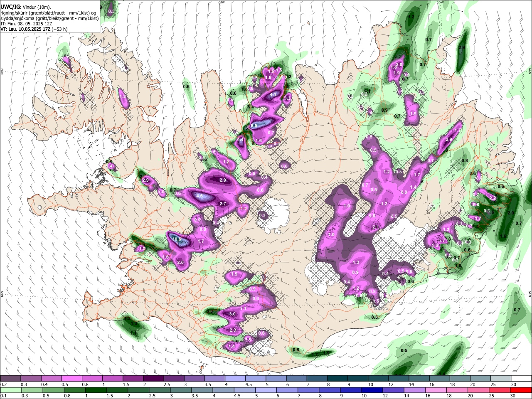Select the bright pink snow swatch for 0.5–0.8

coord(71,379)
